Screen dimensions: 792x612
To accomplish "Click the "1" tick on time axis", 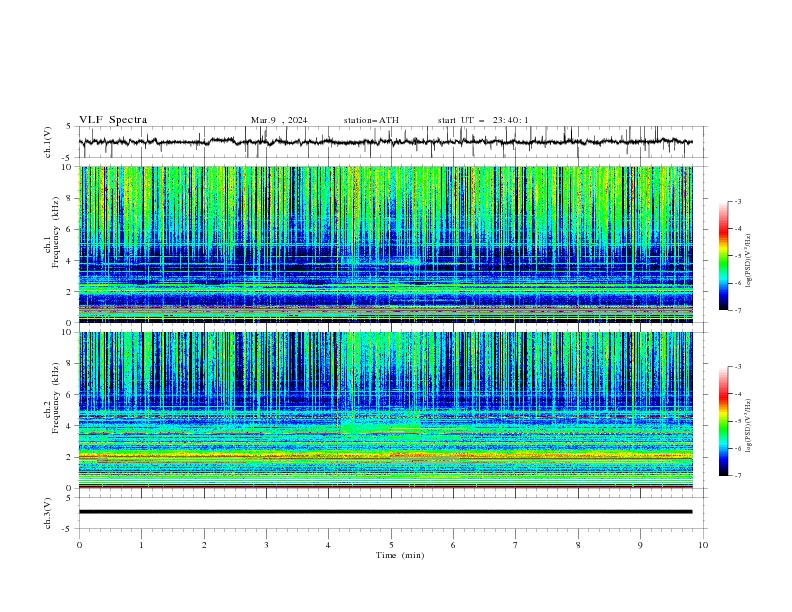I will 141,545.
